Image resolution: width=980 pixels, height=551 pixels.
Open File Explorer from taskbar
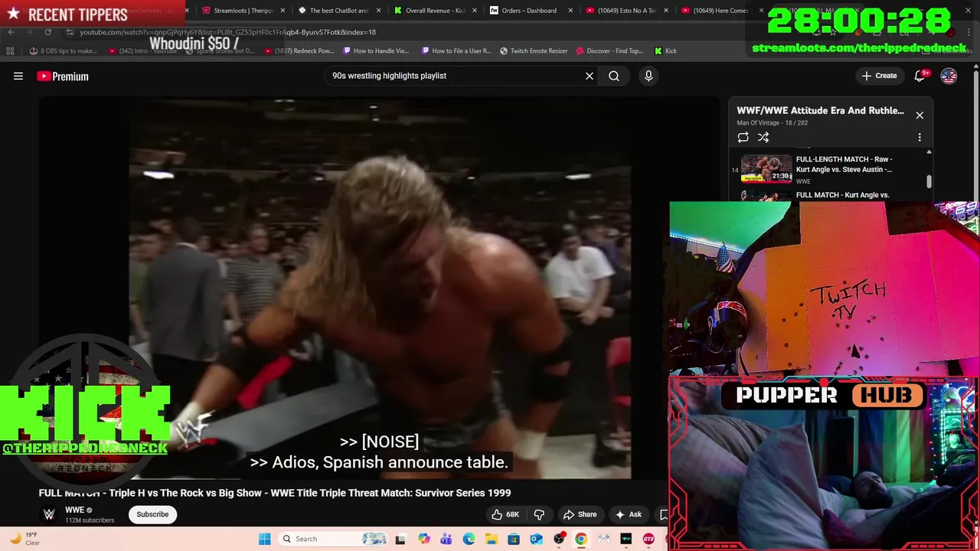[491, 539]
